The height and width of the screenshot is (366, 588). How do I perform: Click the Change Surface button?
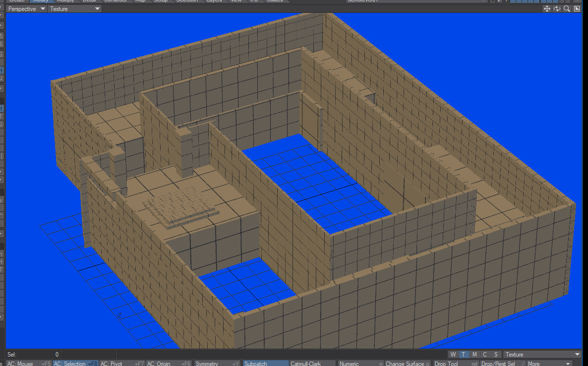pyautogui.click(x=408, y=364)
